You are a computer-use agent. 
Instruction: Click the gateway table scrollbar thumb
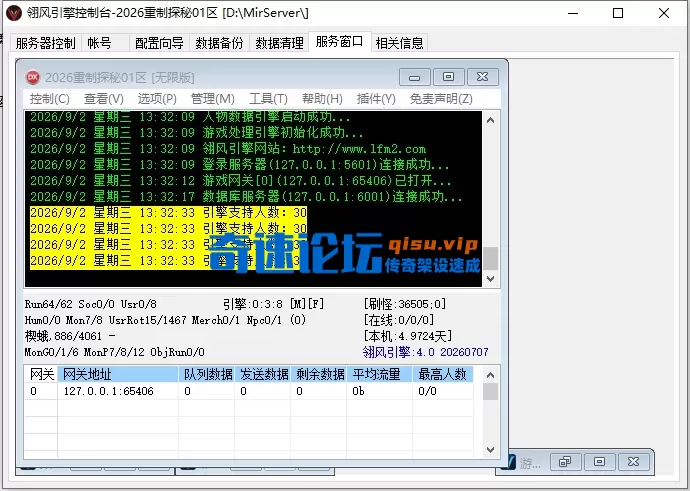click(x=491, y=392)
